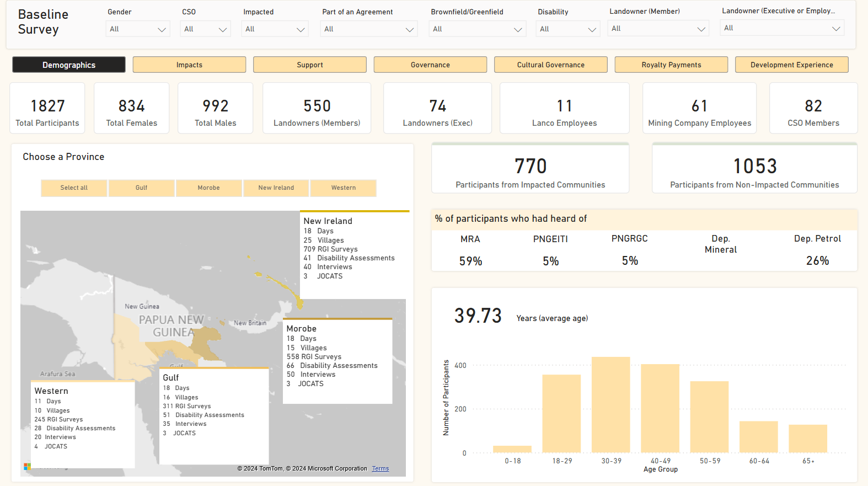
Task: Open the CSO filter dropdown
Action: point(206,29)
